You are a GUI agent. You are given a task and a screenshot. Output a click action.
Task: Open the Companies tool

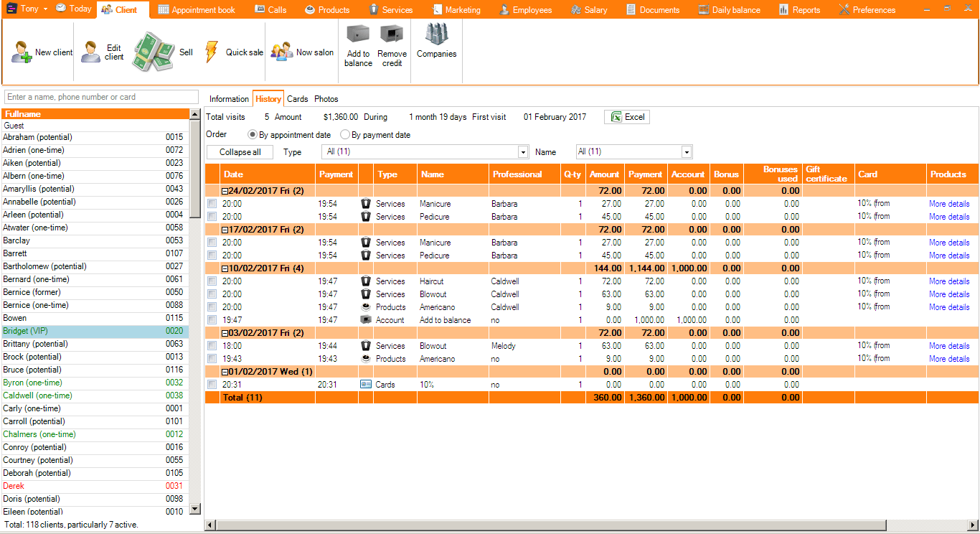click(436, 41)
